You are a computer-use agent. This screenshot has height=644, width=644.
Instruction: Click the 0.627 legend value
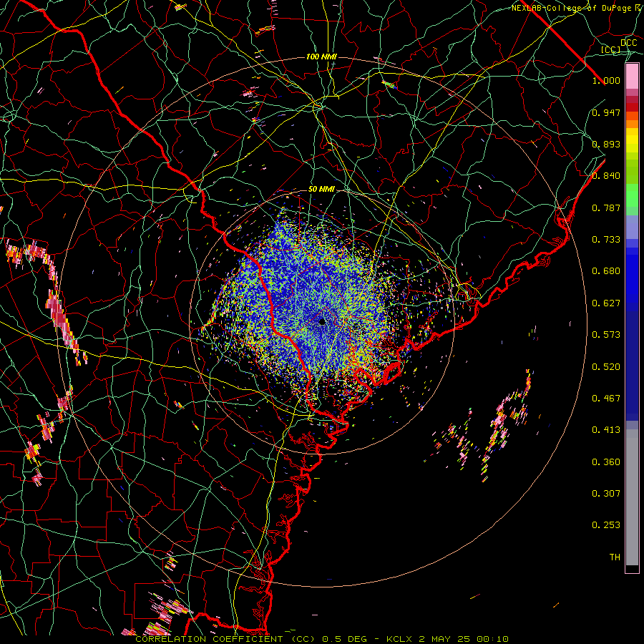pos(606,303)
